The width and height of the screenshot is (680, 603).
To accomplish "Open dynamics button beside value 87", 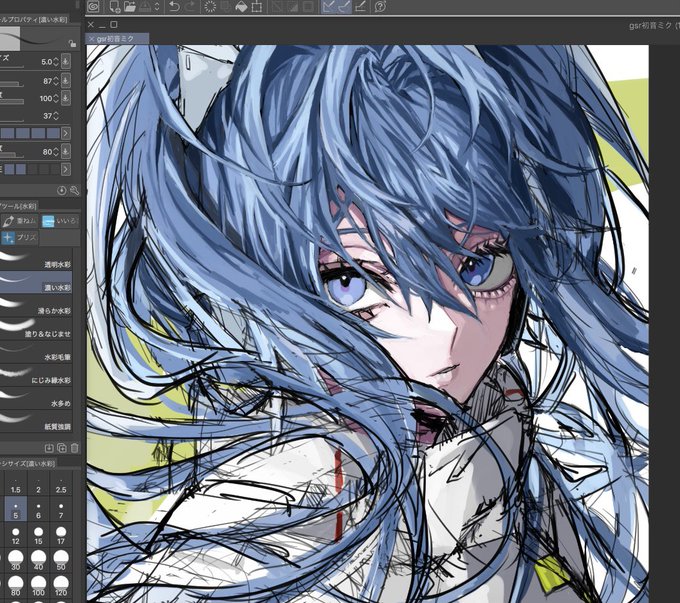I will pyautogui.click(x=65, y=80).
